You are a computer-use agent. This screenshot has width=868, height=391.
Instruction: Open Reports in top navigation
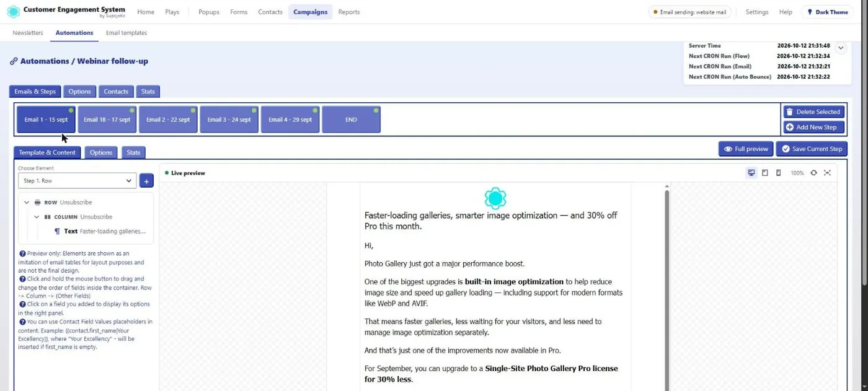(349, 12)
